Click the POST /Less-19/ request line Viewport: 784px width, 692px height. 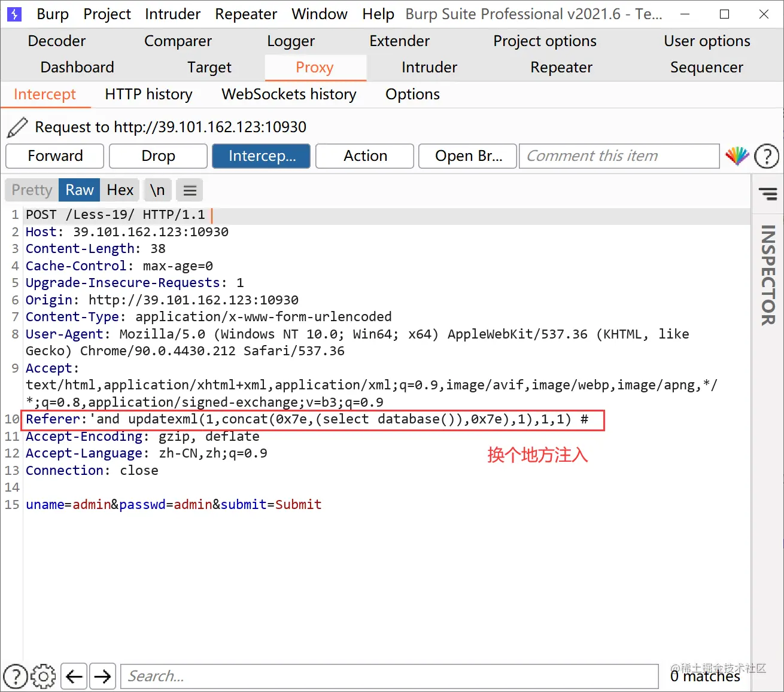tap(116, 215)
